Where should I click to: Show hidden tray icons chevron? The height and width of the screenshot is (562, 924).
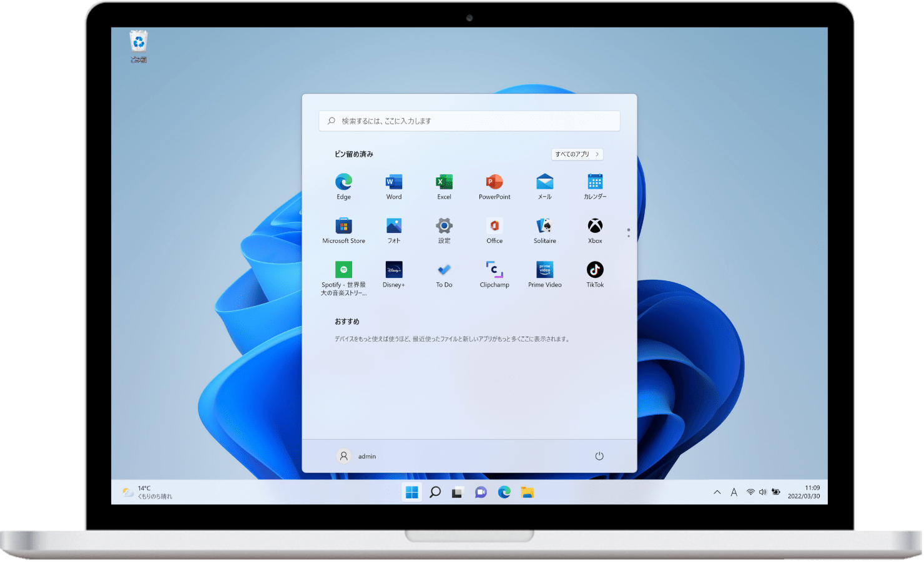[x=717, y=493]
